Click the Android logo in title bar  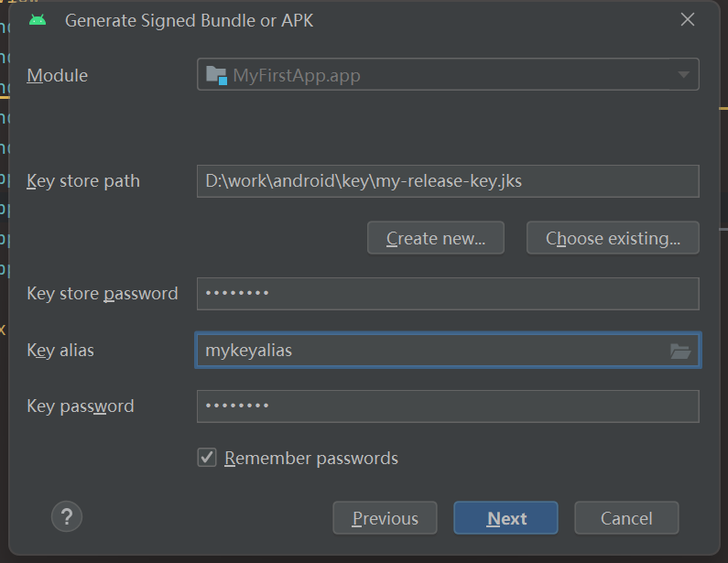[38, 20]
